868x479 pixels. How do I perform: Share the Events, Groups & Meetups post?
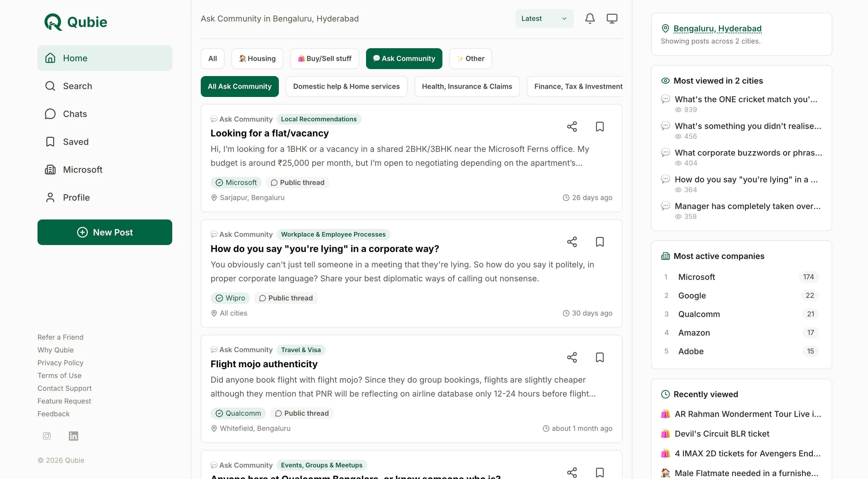pos(572,472)
